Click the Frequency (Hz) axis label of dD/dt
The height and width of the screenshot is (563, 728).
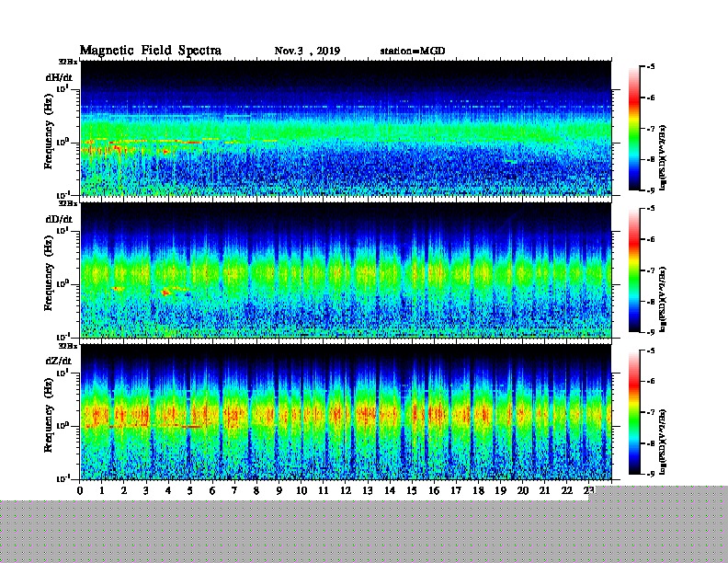49,272
